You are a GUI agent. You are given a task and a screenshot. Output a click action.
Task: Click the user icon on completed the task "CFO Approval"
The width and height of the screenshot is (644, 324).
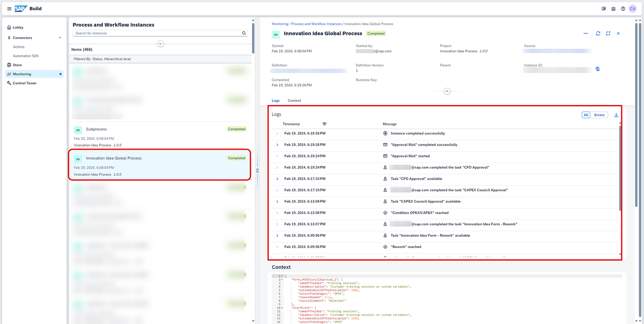tap(385, 168)
